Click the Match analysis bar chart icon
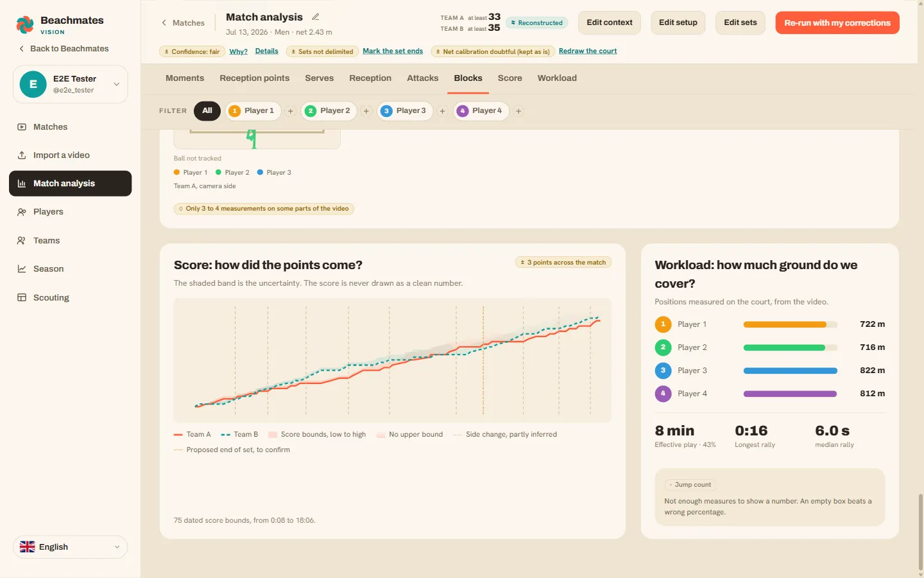 [x=22, y=184]
